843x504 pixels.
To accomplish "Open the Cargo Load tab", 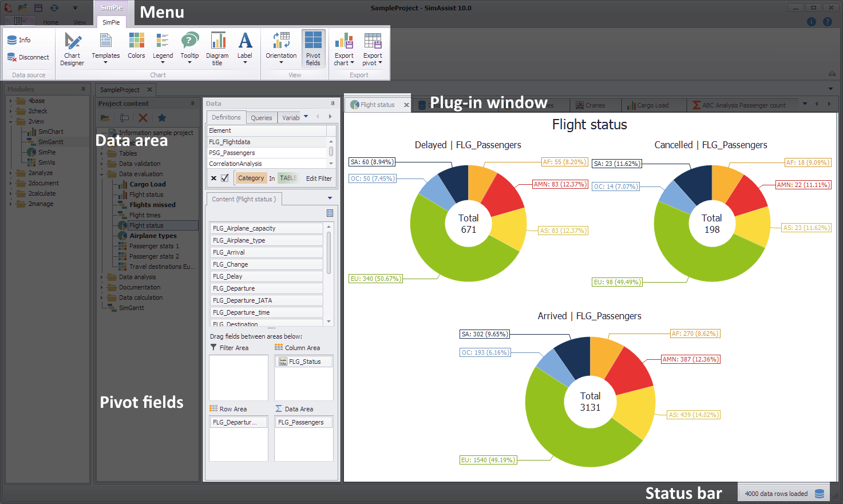I will pos(652,105).
